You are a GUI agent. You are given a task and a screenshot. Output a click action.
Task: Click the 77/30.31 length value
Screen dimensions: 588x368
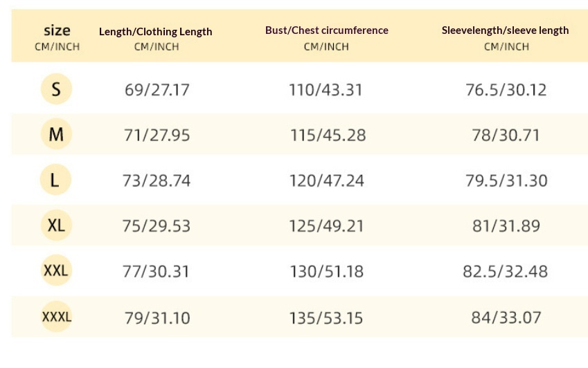157,271
